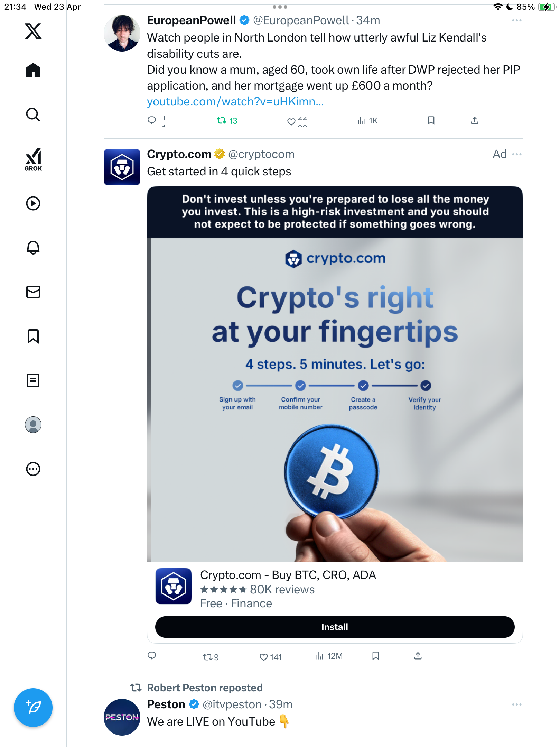Compose a new post with blue button

pyautogui.click(x=33, y=708)
